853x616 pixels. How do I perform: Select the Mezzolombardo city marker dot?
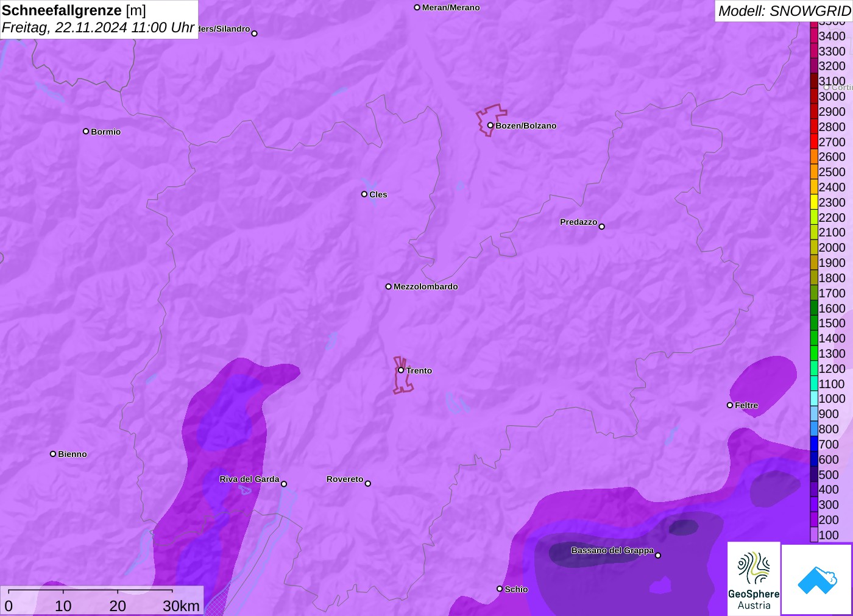pos(389,286)
